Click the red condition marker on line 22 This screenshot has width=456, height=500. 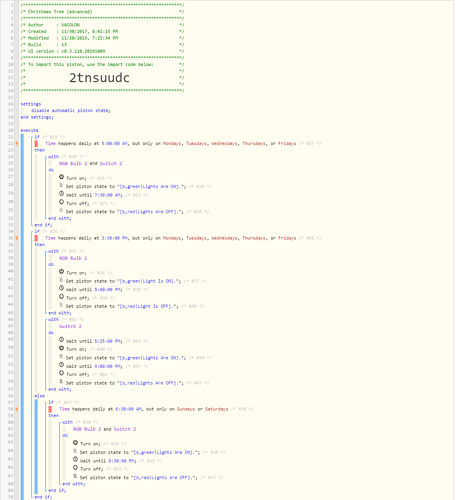36,144
